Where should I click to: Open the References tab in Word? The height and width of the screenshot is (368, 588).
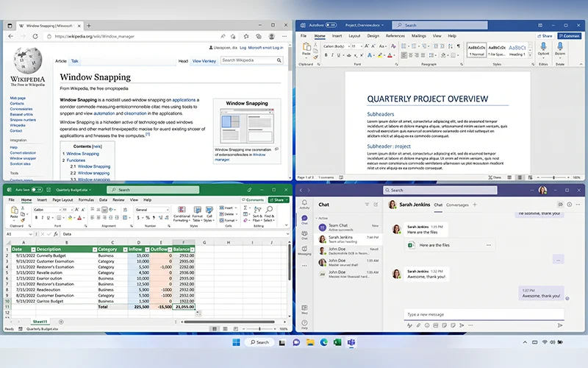point(395,36)
